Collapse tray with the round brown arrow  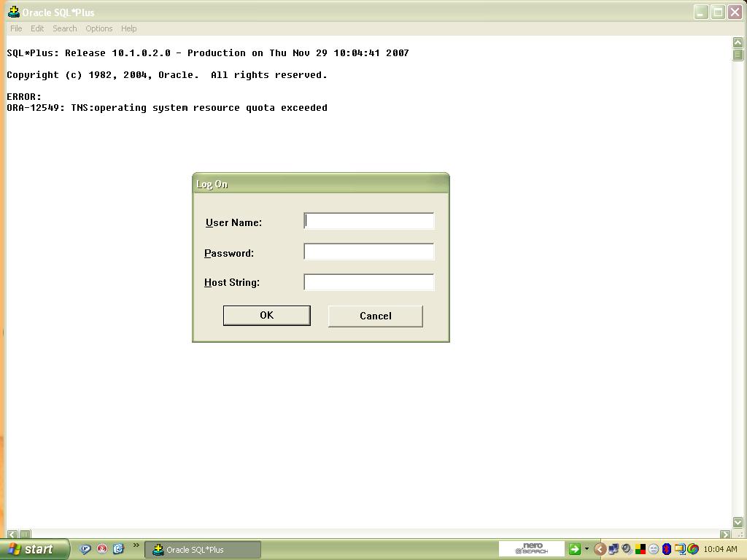click(600, 549)
